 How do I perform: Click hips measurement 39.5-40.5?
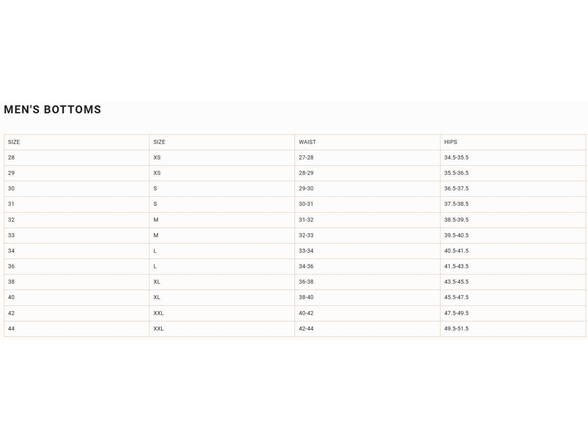pos(456,235)
